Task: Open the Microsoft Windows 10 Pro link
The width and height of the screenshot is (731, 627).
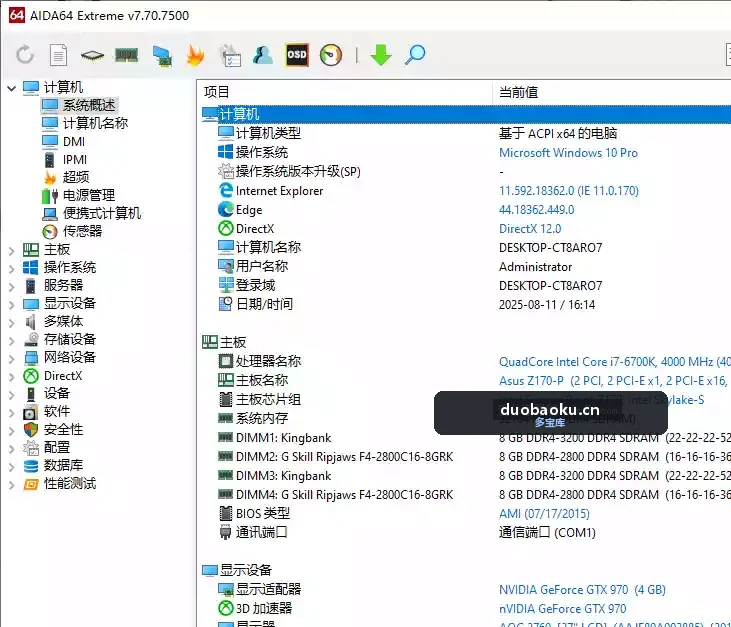Action: coord(568,153)
